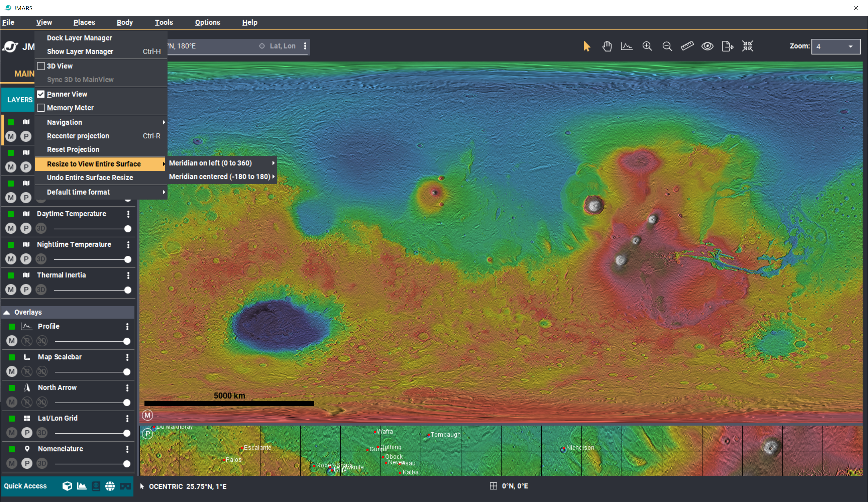
Task: Open the Places menu
Action: 84,22
